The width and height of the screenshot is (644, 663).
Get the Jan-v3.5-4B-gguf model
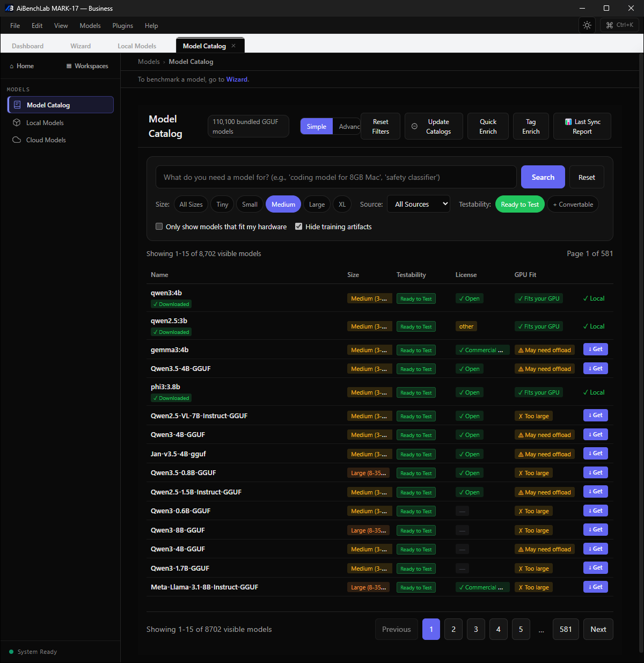(596, 454)
